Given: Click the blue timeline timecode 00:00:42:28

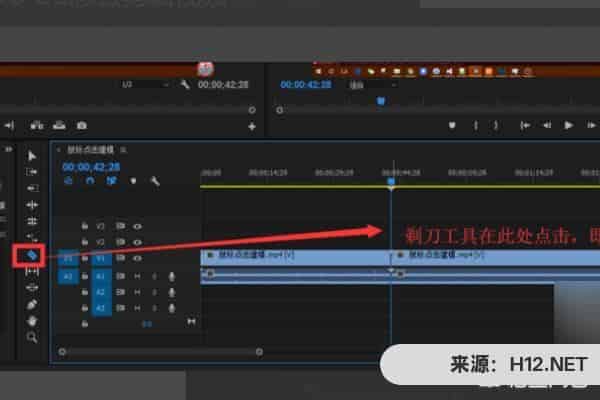Looking at the screenshot, I should 91,167.
